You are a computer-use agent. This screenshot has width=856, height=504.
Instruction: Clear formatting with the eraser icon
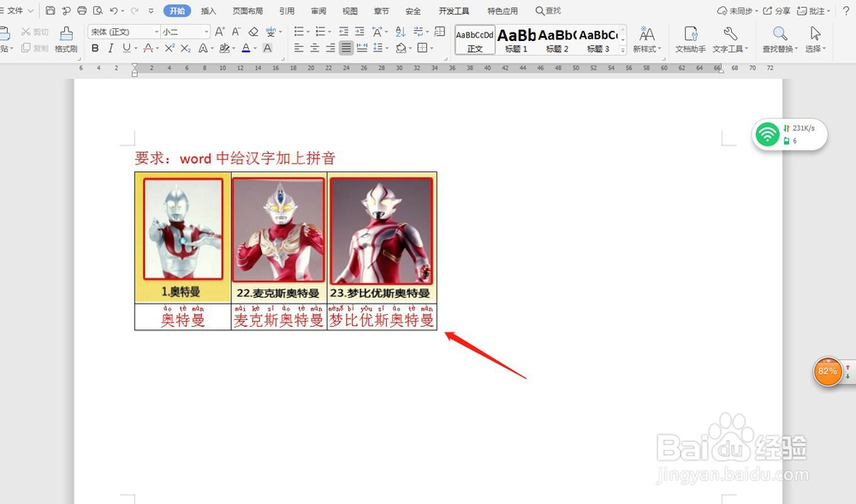[253, 32]
